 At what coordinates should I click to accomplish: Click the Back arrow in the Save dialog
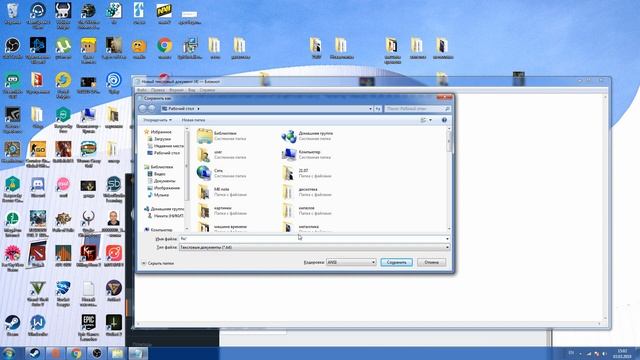142,109
